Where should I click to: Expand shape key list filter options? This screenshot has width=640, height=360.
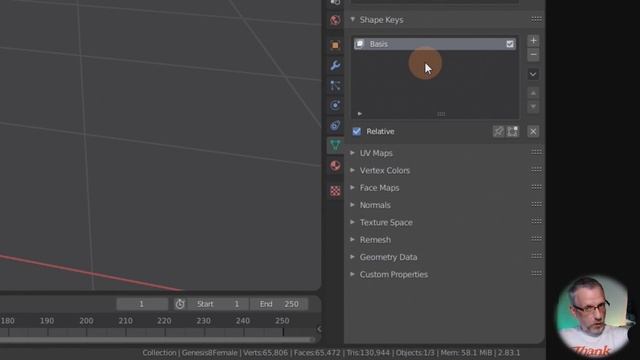pos(360,114)
